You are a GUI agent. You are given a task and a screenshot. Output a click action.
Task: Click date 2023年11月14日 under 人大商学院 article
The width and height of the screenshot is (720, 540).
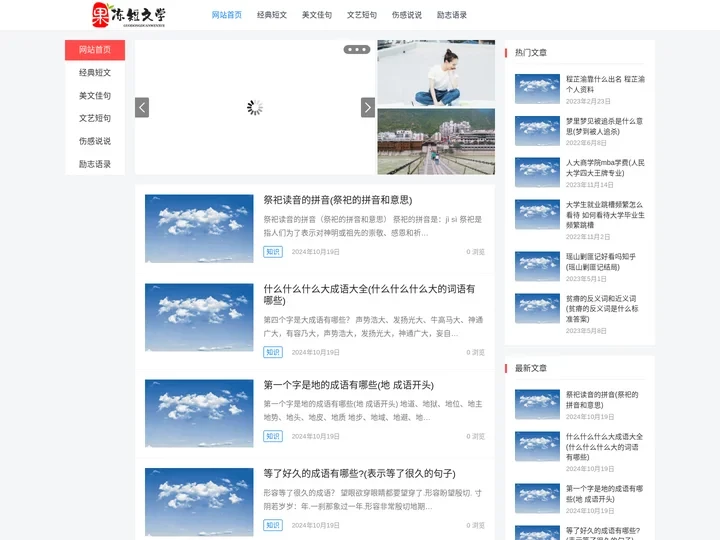(589, 185)
